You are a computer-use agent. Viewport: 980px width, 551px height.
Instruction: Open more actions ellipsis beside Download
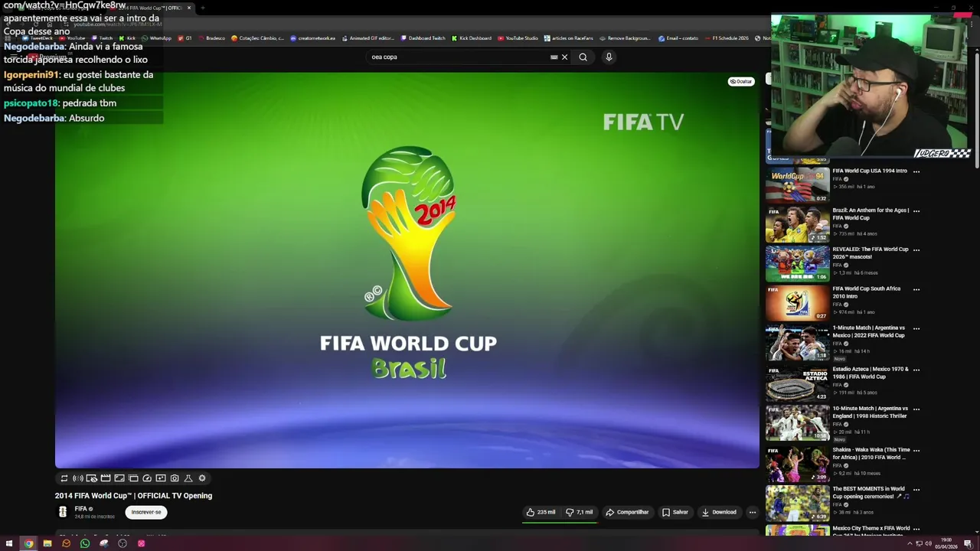click(753, 513)
